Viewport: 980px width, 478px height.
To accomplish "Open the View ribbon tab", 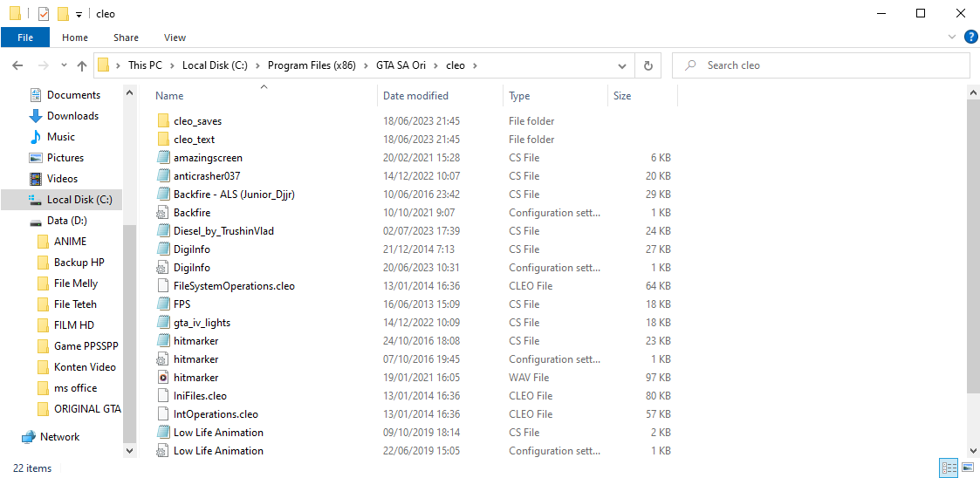I will [175, 38].
